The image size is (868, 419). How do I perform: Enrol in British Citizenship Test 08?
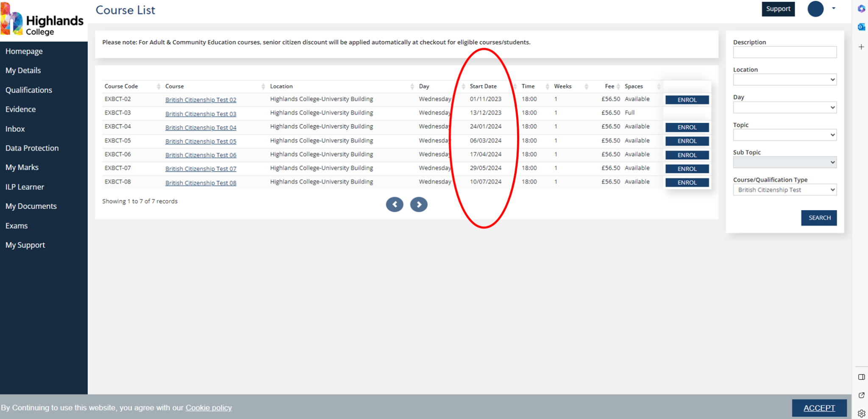pyautogui.click(x=687, y=183)
